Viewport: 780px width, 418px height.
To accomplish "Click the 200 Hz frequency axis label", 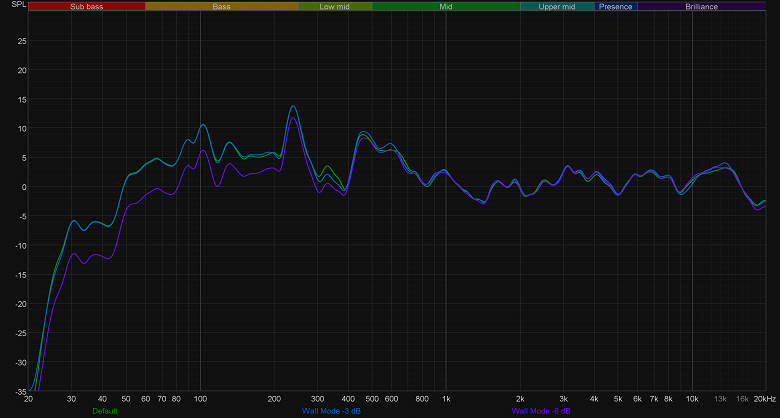I will [x=274, y=399].
